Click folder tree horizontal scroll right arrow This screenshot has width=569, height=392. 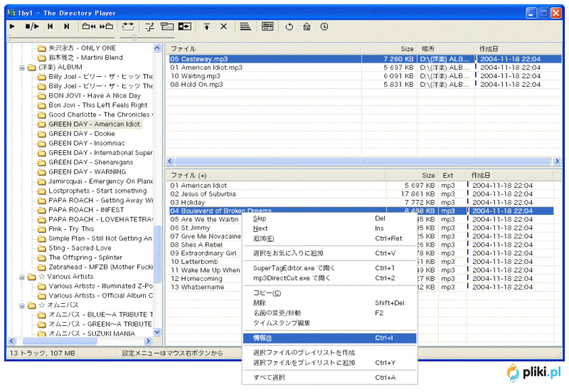click(148, 341)
